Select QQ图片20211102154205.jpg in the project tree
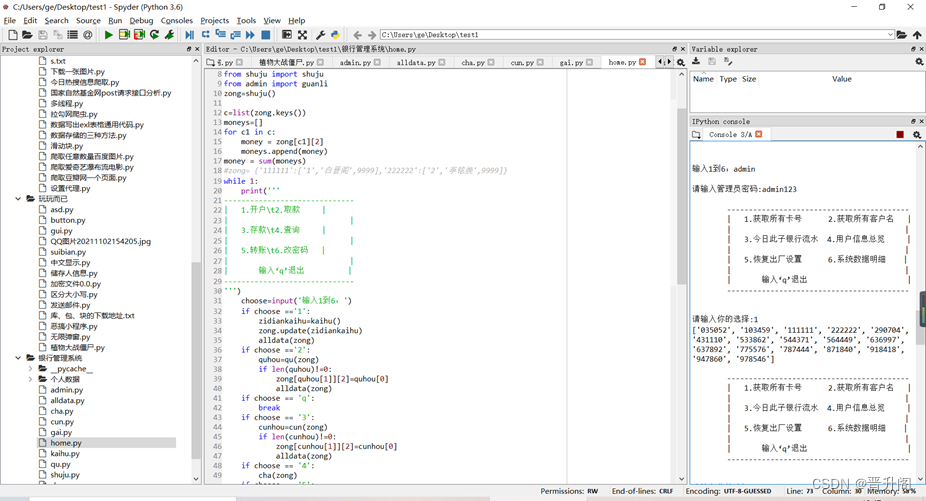926x501 pixels. (100, 242)
